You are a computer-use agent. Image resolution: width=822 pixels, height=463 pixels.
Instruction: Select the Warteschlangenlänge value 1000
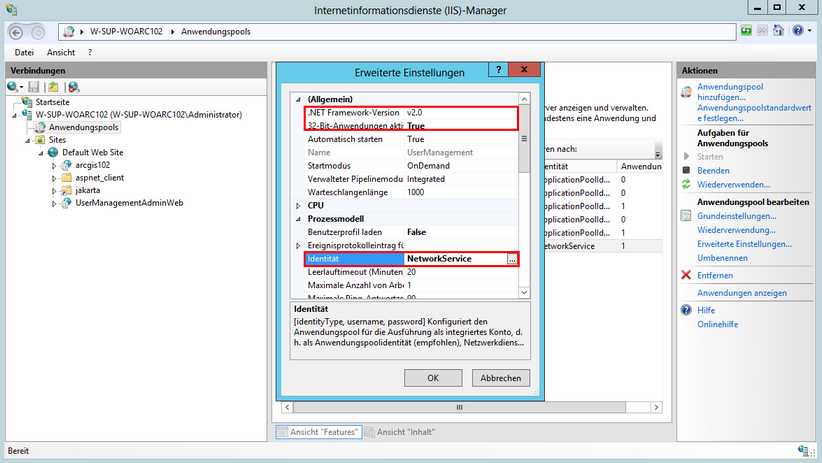(x=416, y=192)
